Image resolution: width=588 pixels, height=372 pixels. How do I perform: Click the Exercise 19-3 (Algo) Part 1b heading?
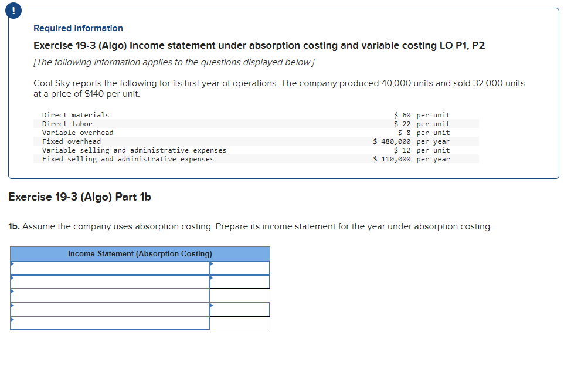[79, 197]
